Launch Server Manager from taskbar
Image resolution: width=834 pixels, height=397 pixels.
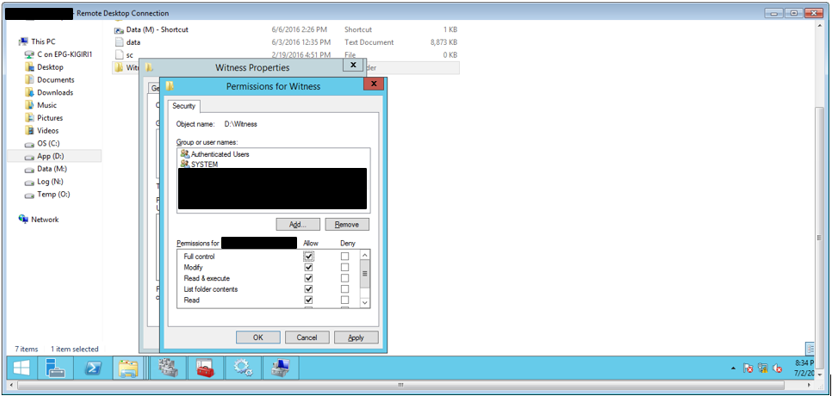pos(55,368)
